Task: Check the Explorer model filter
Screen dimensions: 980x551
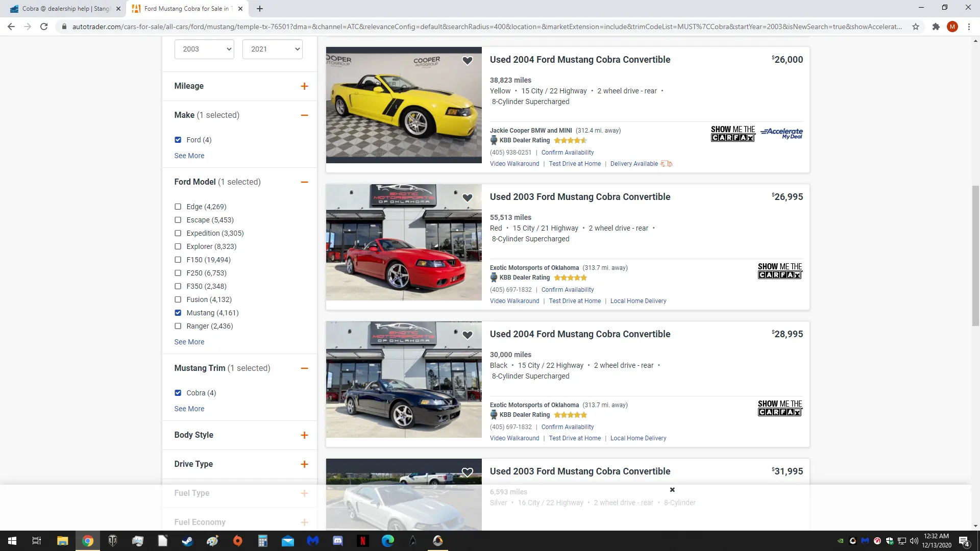Action: (178, 246)
